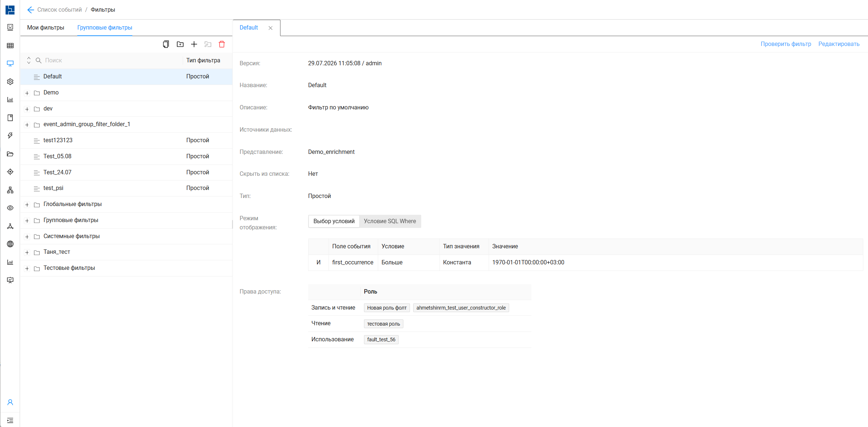Select the Default filter row

[126, 77]
